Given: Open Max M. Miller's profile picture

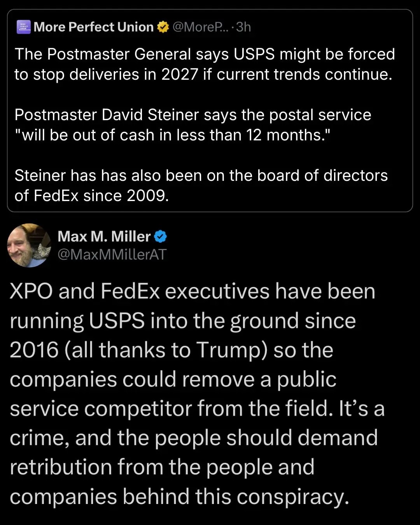Looking at the screenshot, I should pyautogui.click(x=29, y=245).
